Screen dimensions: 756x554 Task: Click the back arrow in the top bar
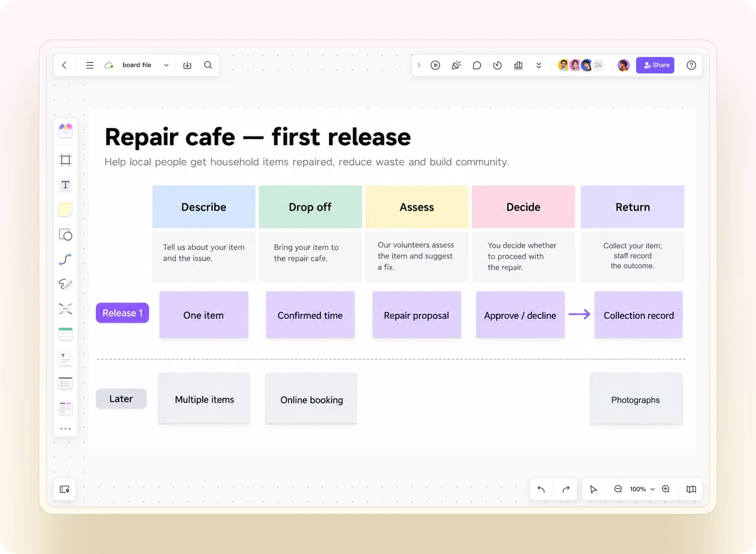pyautogui.click(x=64, y=65)
